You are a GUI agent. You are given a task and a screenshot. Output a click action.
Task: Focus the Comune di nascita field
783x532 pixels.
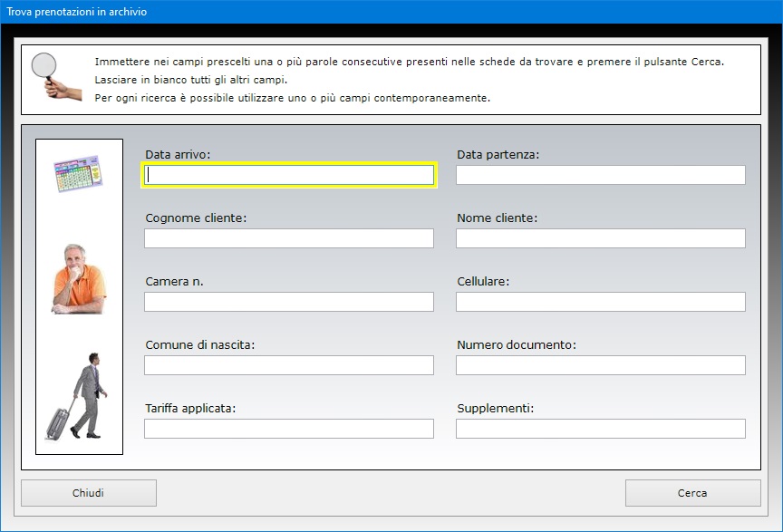tap(289, 365)
